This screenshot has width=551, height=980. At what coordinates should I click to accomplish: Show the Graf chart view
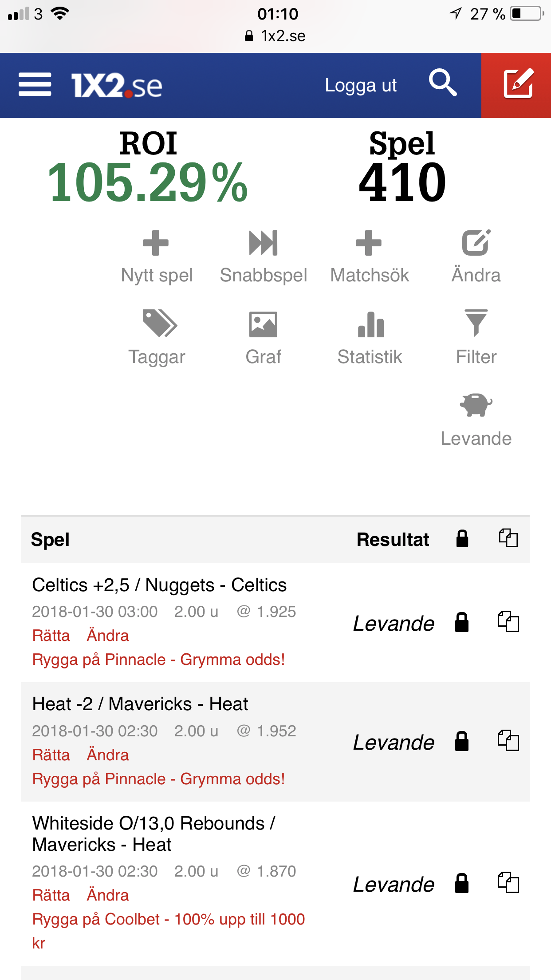264,338
